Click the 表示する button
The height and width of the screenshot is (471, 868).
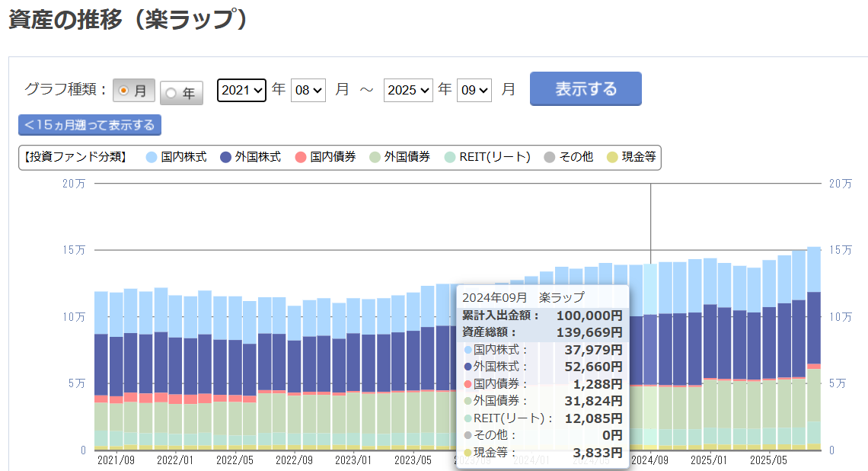[x=586, y=88]
